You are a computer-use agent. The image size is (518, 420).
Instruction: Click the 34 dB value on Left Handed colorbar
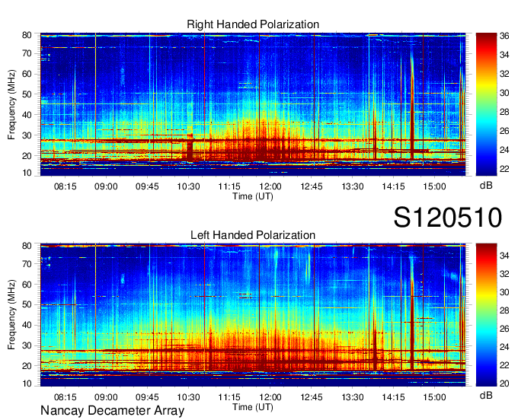[x=504, y=256]
